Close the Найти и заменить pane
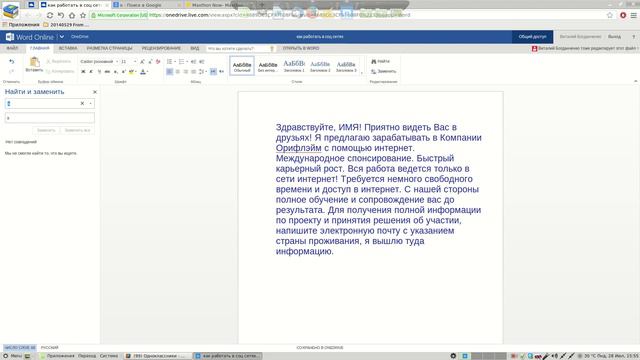 [x=95, y=92]
